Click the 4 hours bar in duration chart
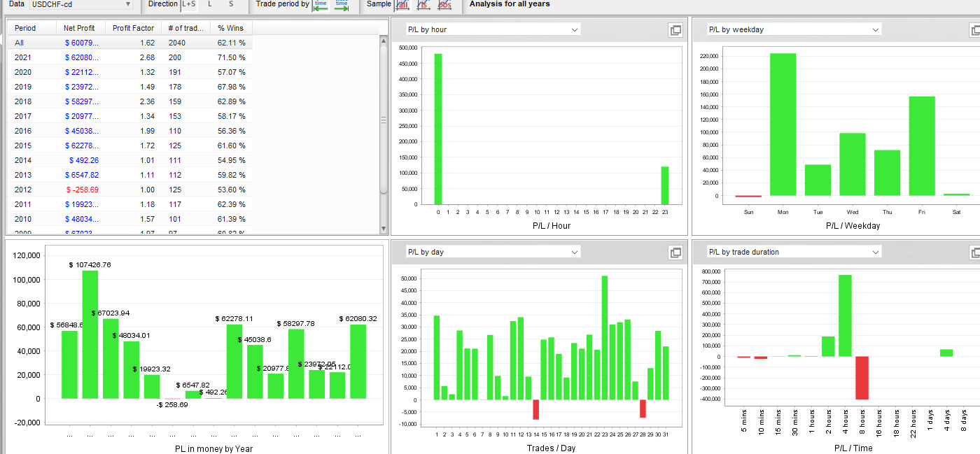Image resolution: width=980 pixels, height=454 pixels. [845, 315]
